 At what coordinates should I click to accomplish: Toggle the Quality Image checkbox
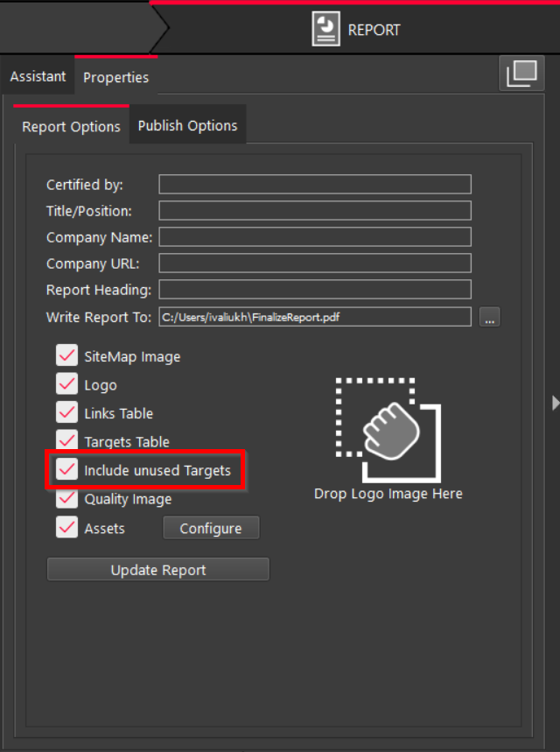click(66, 498)
